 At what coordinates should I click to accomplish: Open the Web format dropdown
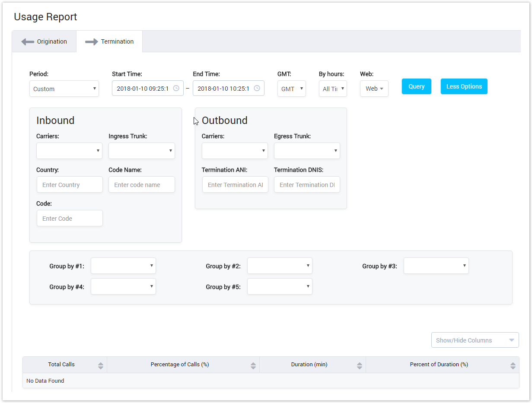pyautogui.click(x=374, y=89)
